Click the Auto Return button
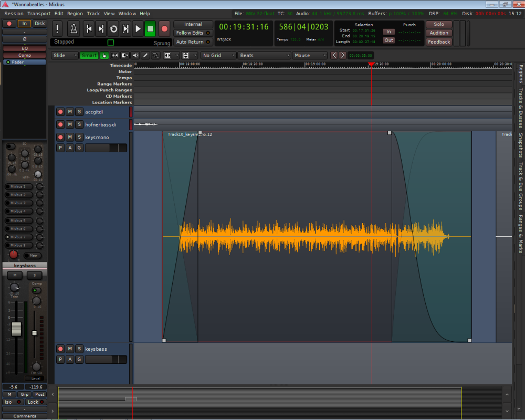Viewport: 525px width, 420px height. 193,42
